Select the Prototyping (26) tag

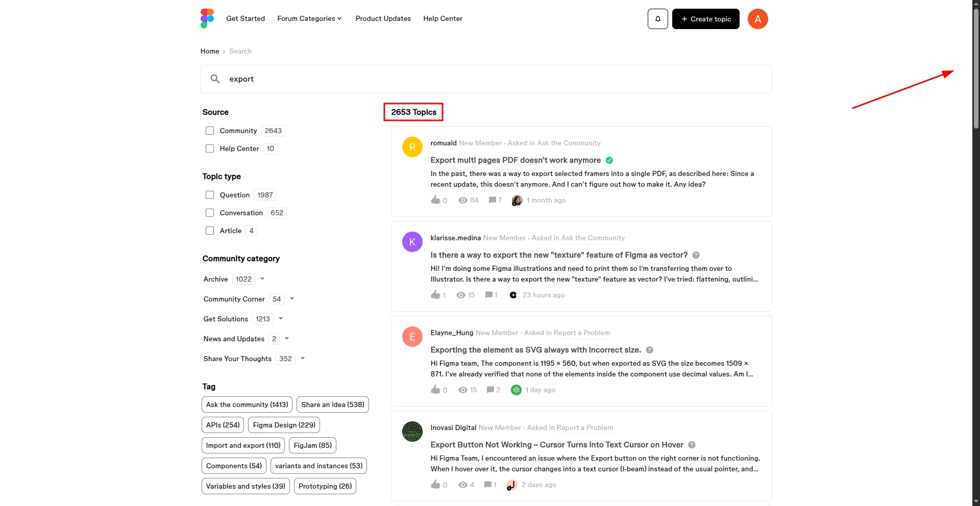[x=325, y=486]
